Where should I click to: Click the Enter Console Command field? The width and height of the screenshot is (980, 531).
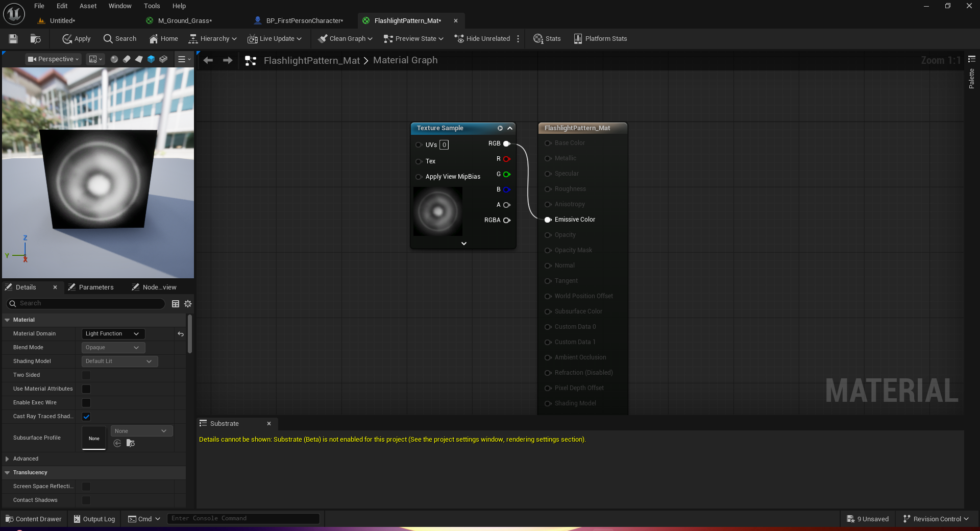click(243, 519)
